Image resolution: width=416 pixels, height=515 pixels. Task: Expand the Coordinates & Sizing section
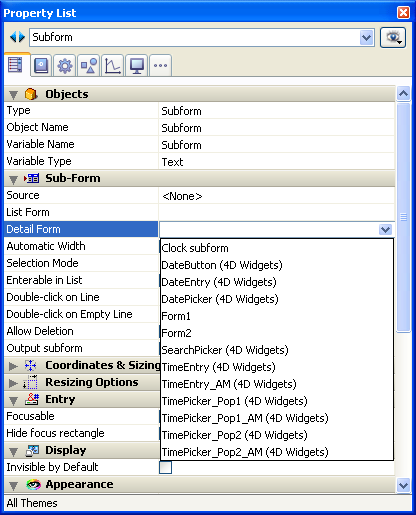pos(13,366)
